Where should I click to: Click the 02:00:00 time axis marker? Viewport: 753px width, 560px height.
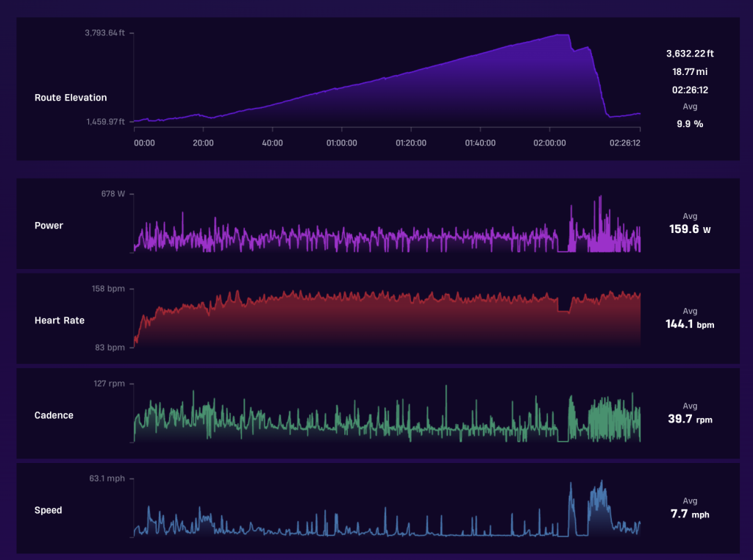pyautogui.click(x=549, y=143)
